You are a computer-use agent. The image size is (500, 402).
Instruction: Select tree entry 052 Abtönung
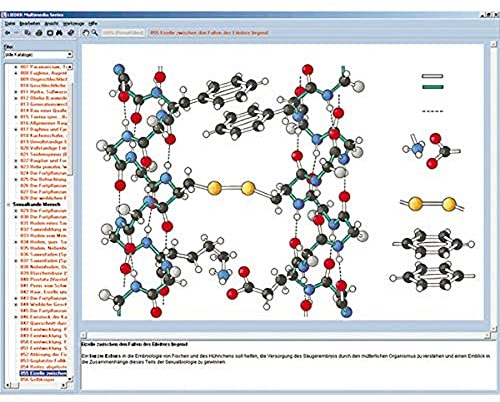pyautogui.click(x=44, y=354)
